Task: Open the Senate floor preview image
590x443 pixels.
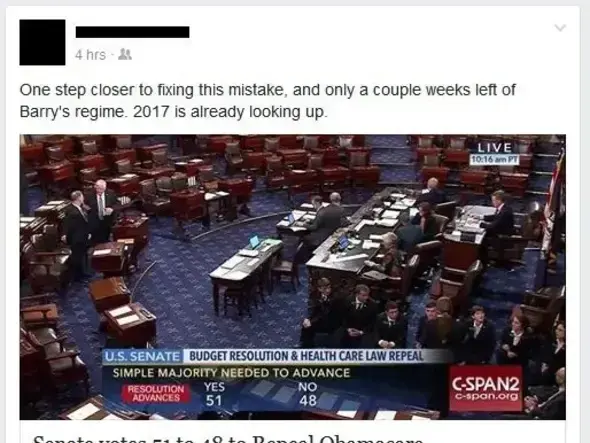Action: click(292, 277)
